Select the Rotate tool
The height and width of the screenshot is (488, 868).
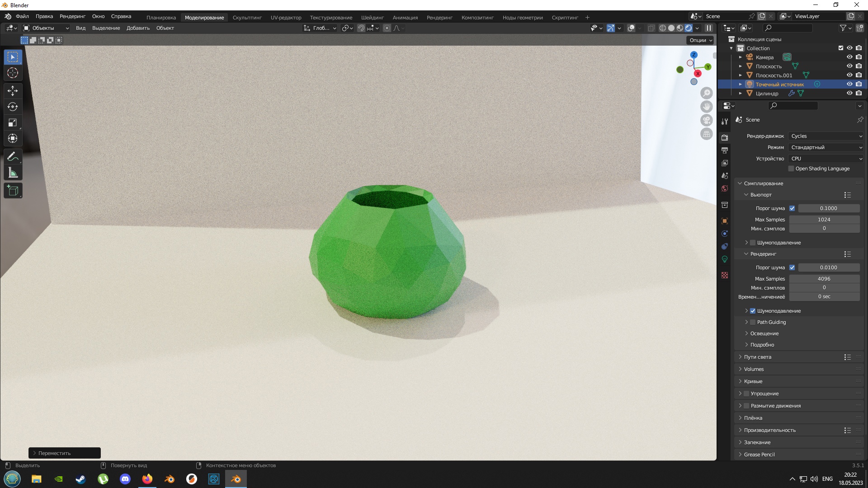click(13, 107)
